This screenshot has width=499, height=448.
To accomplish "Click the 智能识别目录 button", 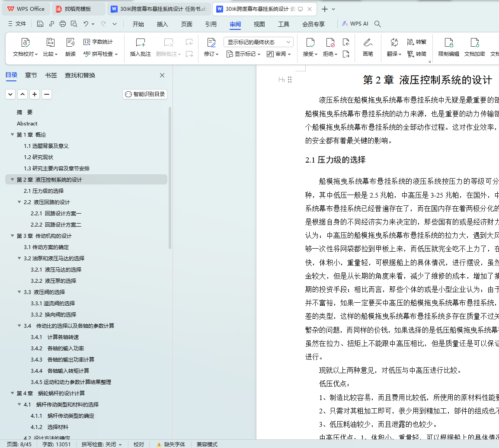I will pyautogui.click(x=145, y=94).
